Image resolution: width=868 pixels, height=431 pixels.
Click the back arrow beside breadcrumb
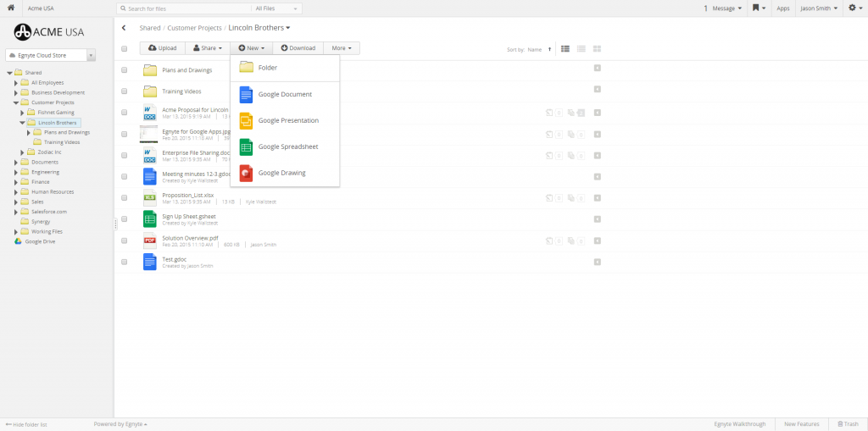(x=124, y=28)
